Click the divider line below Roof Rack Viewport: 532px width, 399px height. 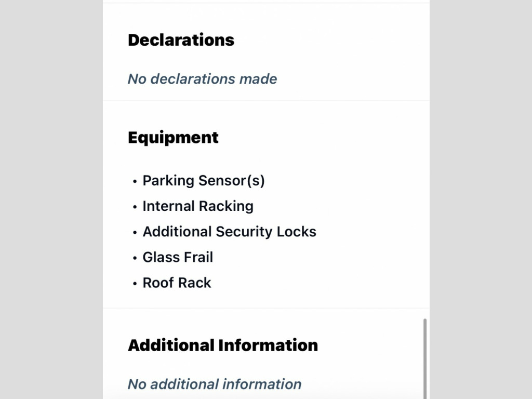tap(266, 308)
